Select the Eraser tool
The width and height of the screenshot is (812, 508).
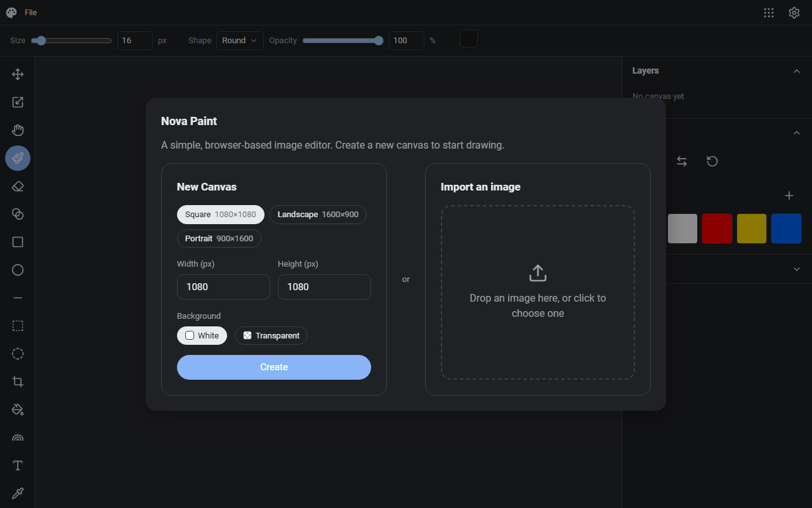pyautogui.click(x=18, y=186)
